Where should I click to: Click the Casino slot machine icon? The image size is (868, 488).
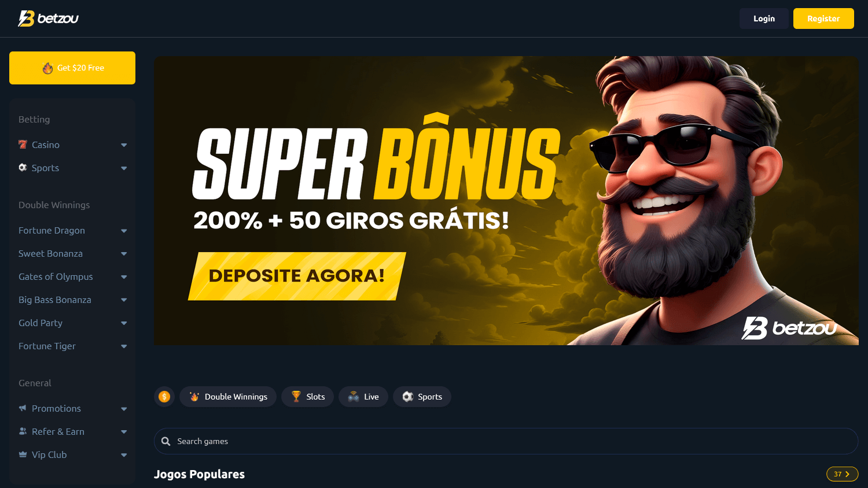pos(23,145)
